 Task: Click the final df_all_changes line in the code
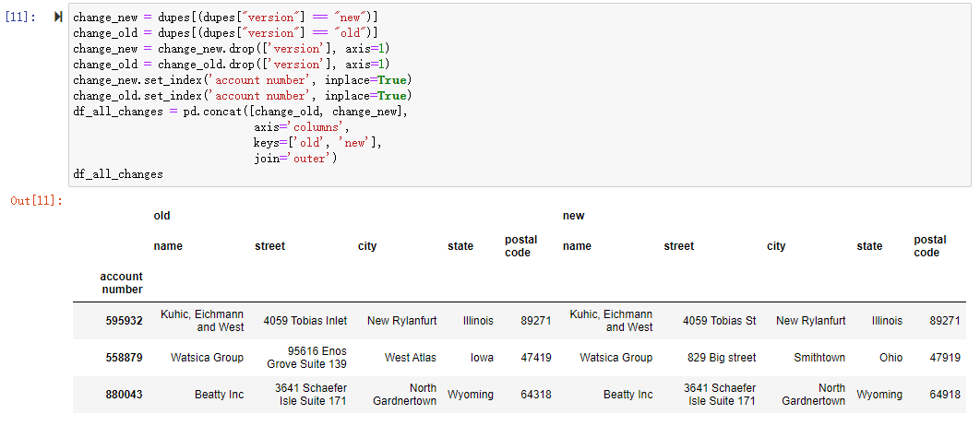[x=118, y=174]
